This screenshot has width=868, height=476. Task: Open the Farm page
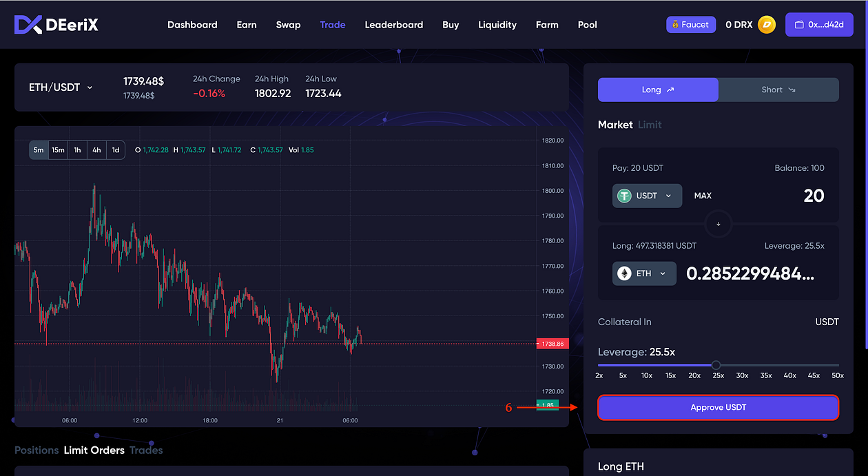(x=547, y=25)
